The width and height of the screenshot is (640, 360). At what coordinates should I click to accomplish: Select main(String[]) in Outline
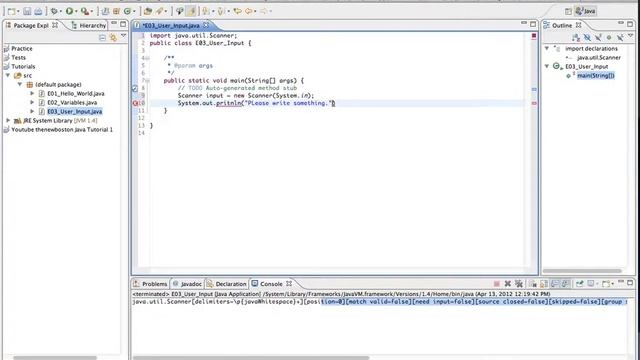(x=596, y=76)
